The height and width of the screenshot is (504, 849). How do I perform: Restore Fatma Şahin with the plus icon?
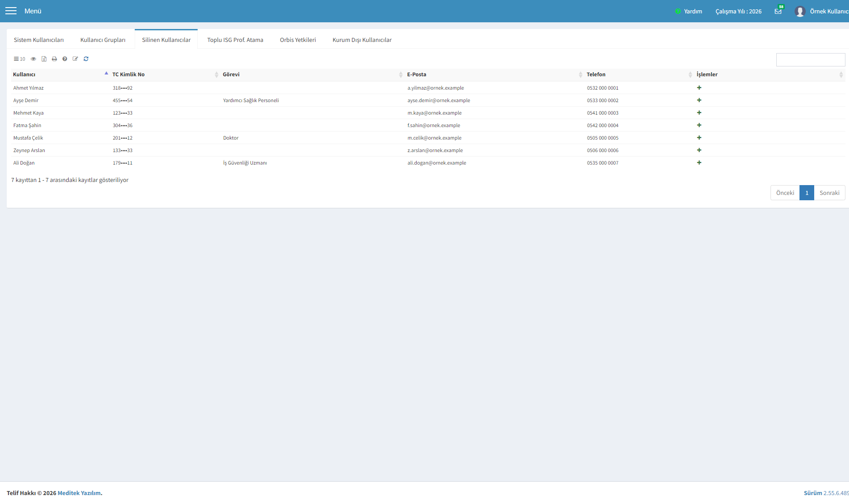pos(699,125)
